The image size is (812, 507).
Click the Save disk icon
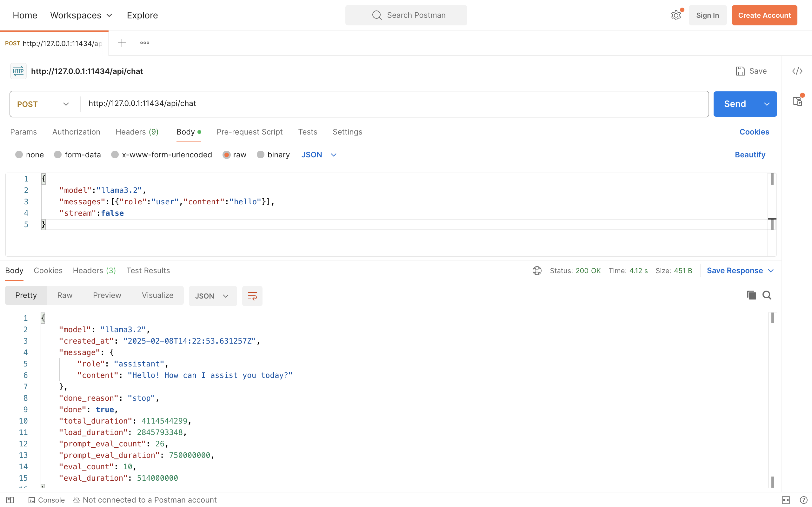tap(740, 71)
